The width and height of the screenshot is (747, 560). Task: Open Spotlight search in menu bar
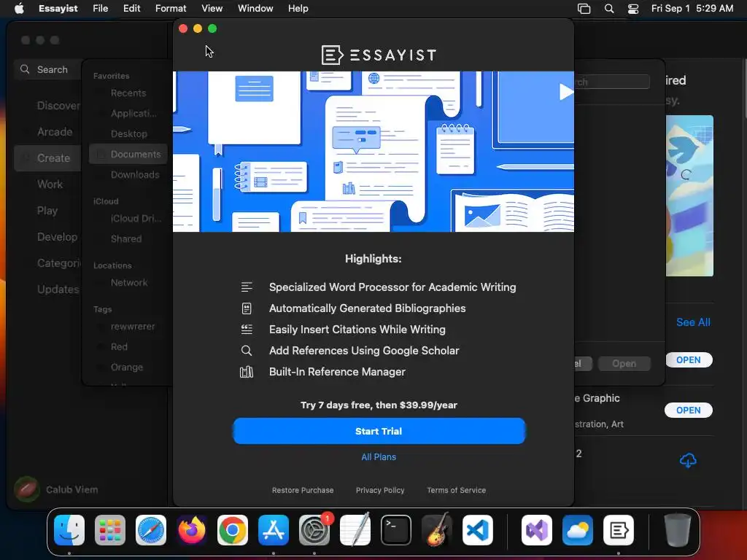click(609, 9)
